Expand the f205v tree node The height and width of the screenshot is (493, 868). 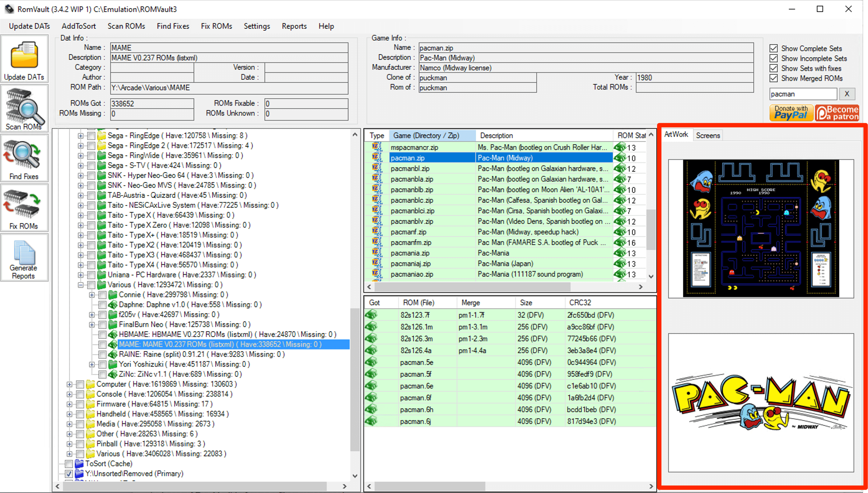coord(91,315)
